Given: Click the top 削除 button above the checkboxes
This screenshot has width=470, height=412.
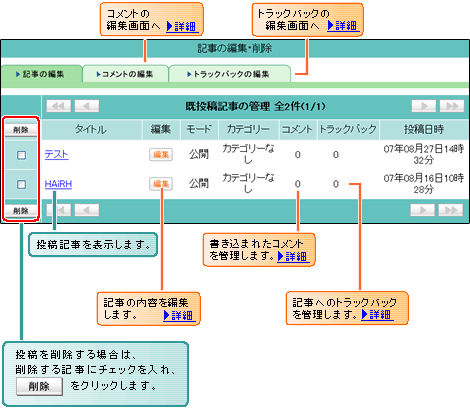Looking at the screenshot, I should [21, 130].
